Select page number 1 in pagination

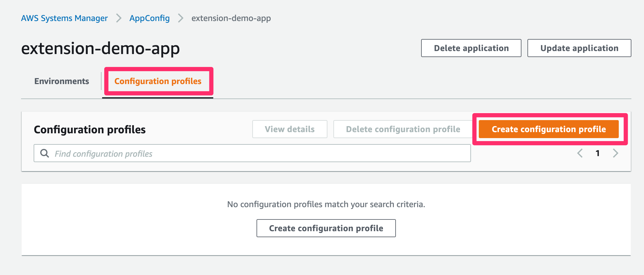(x=598, y=153)
